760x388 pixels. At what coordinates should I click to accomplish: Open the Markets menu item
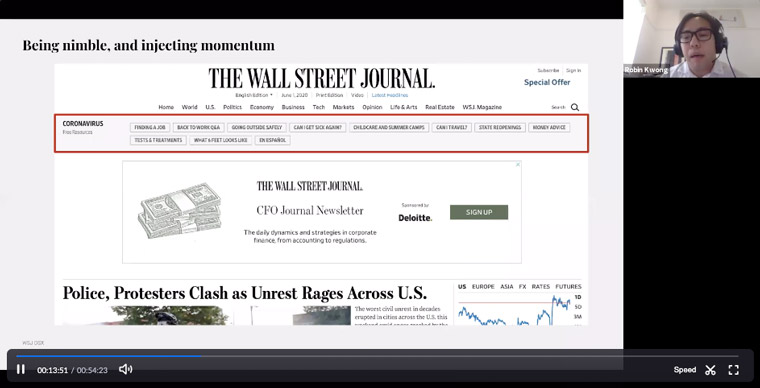click(343, 107)
